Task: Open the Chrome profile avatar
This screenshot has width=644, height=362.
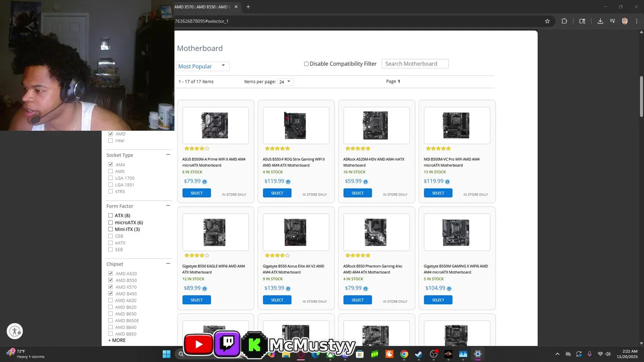Action: 625,21
